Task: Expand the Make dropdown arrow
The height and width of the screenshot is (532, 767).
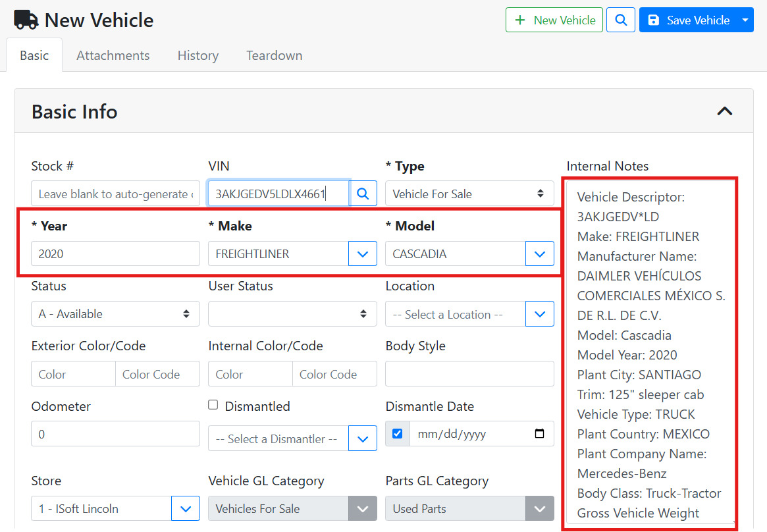Action: click(x=363, y=254)
